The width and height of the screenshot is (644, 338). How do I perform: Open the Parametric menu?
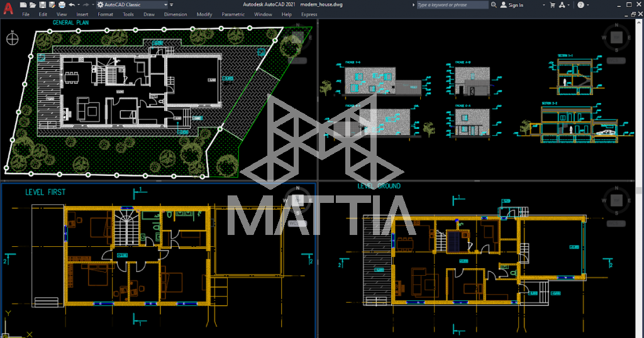[233, 14]
